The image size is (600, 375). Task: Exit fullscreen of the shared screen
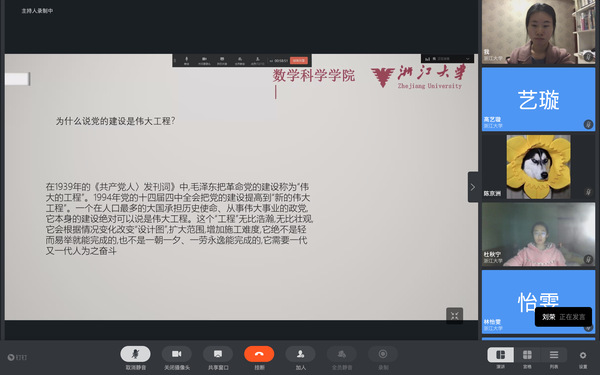coord(455,315)
